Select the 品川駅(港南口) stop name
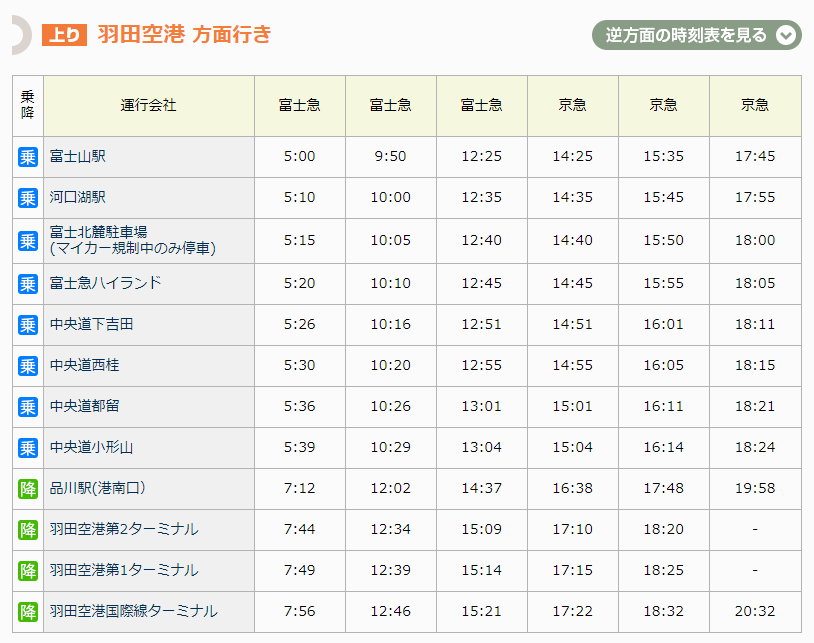Image resolution: width=814 pixels, height=643 pixels. (98, 488)
